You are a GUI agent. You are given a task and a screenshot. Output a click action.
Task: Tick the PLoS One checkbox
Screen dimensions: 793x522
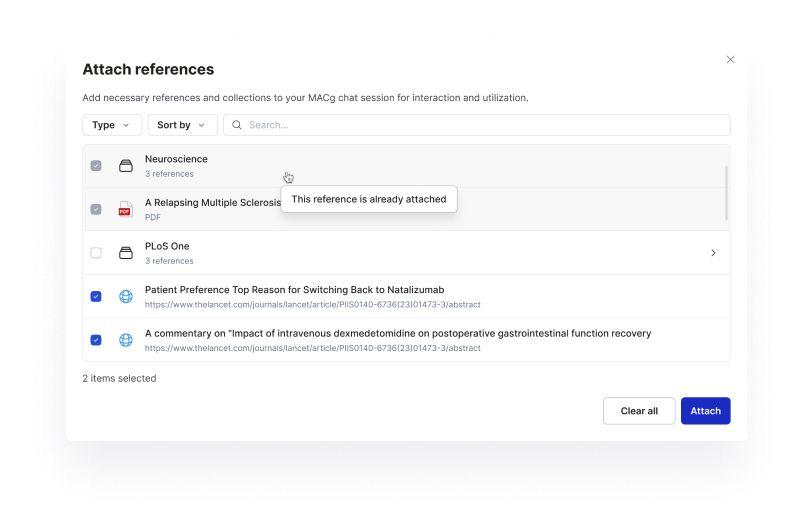click(96, 253)
